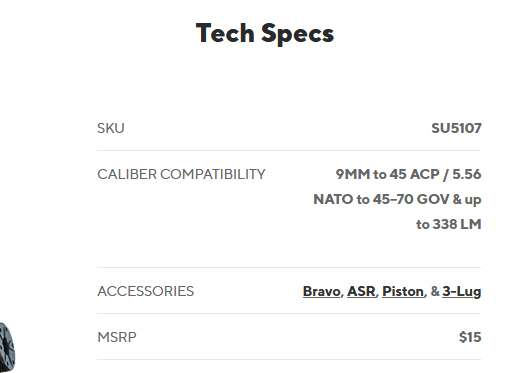Click the 'NATO to 45-70 GOV & up' line
This screenshot has height=373, width=519.
pos(397,199)
